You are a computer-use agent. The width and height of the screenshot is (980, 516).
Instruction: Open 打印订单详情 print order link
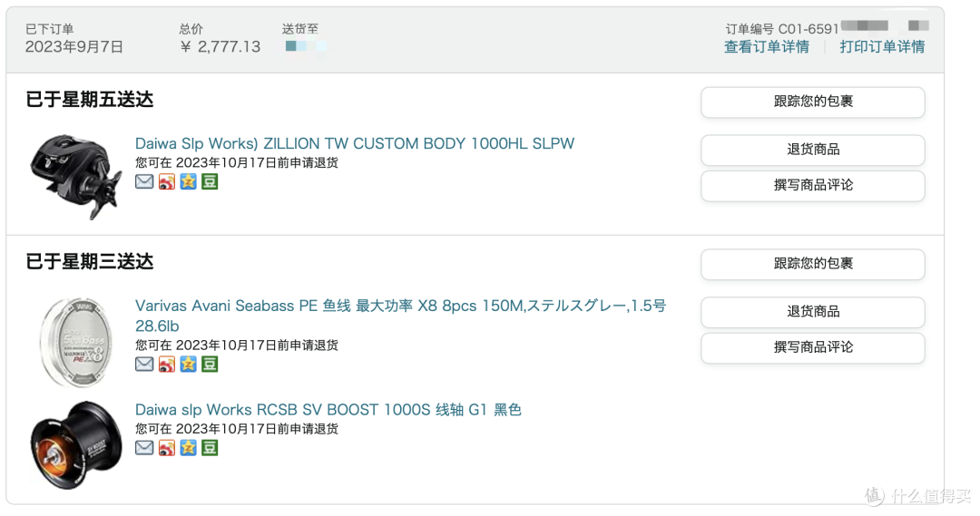(883, 47)
